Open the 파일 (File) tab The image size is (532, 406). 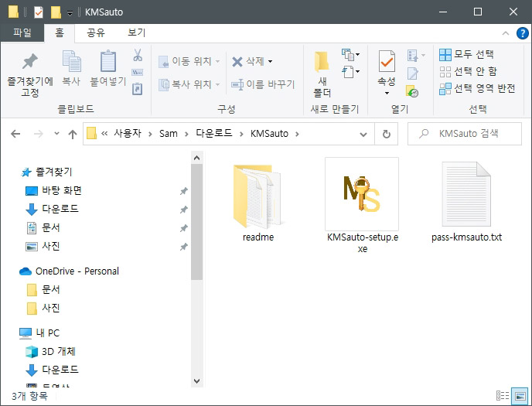coord(22,33)
